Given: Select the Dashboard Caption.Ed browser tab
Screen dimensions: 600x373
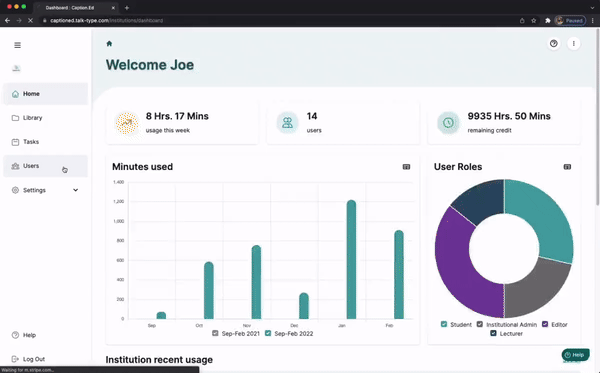Looking at the screenshot, I should tap(76, 8).
